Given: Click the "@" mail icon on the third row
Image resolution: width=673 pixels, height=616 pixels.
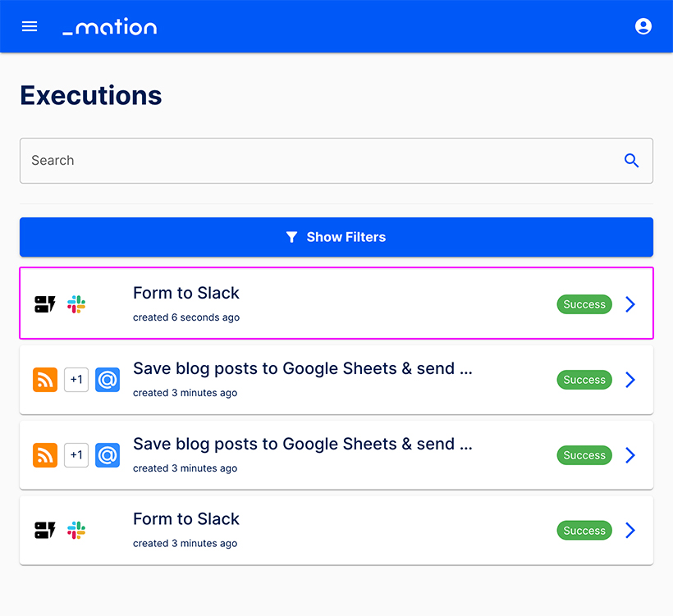Looking at the screenshot, I should 108,455.
